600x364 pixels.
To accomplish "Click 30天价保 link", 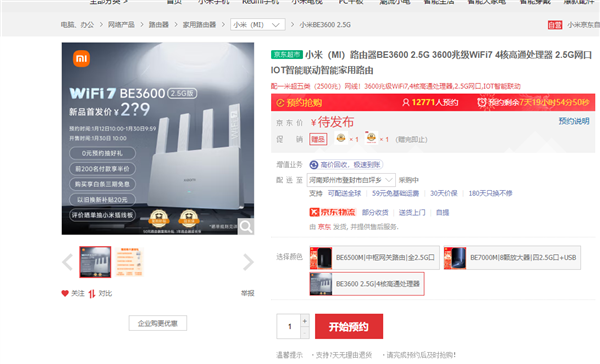I will click(x=443, y=193).
